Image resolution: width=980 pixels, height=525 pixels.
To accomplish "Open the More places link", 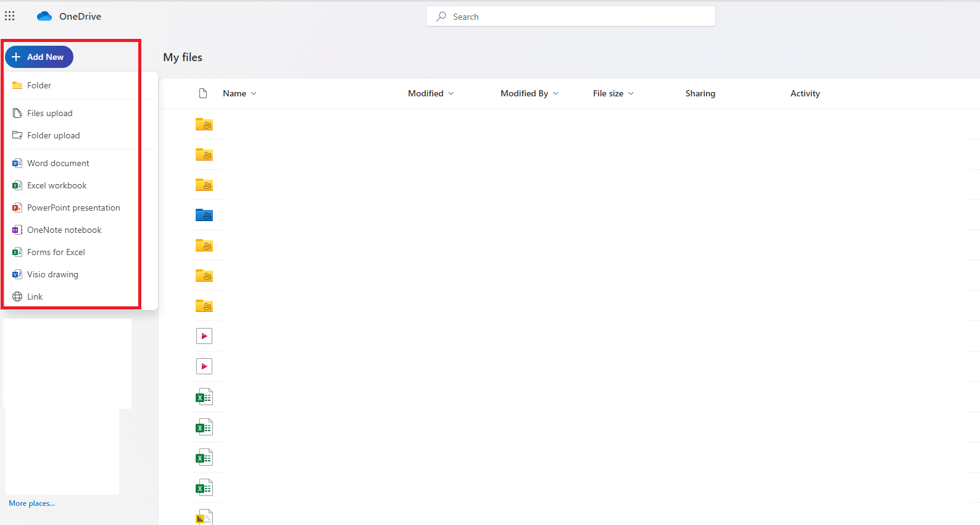I will tap(31, 503).
